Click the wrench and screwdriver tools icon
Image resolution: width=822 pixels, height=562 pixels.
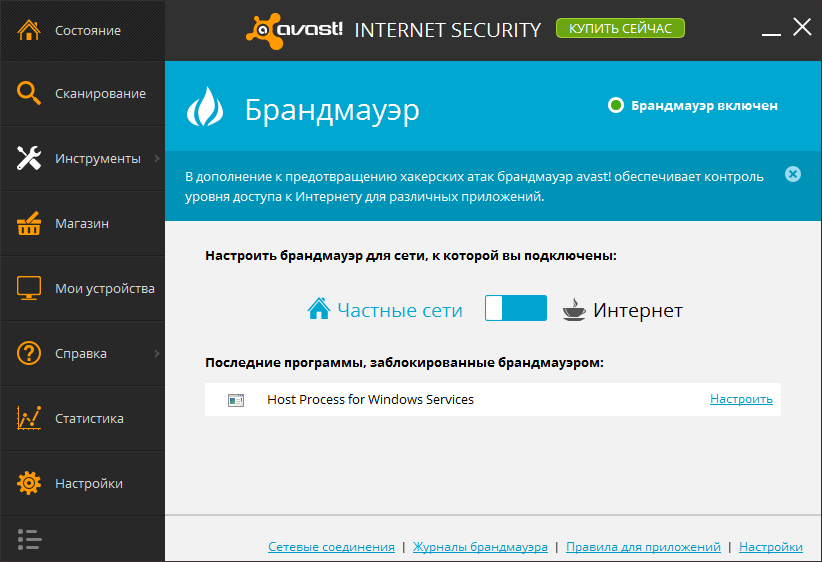[x=29, y=158]
